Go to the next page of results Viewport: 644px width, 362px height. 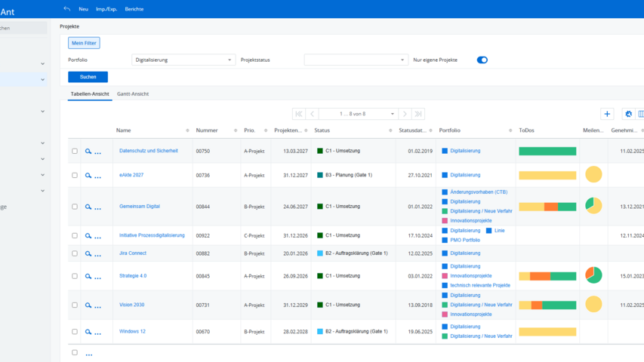point(405,114)
